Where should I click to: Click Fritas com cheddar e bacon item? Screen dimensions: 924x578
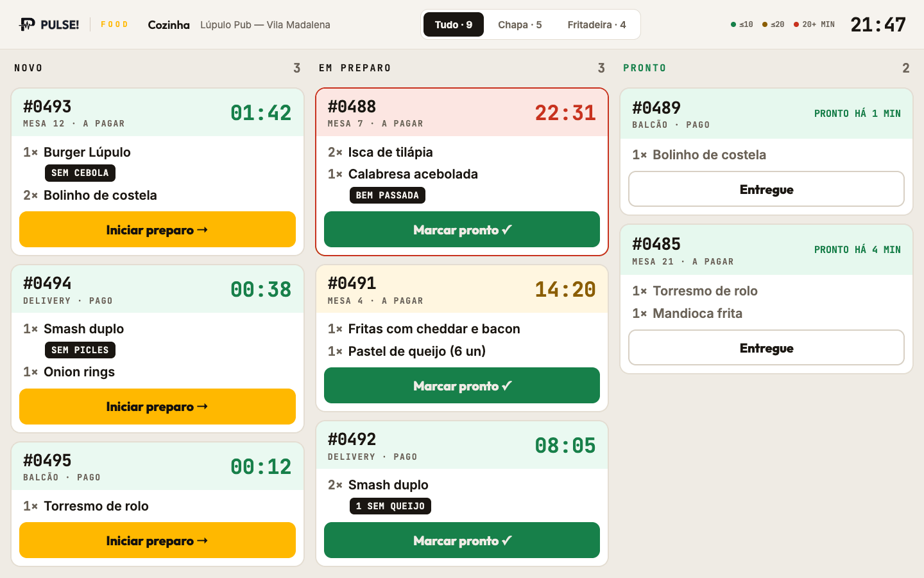pos(434,329)
